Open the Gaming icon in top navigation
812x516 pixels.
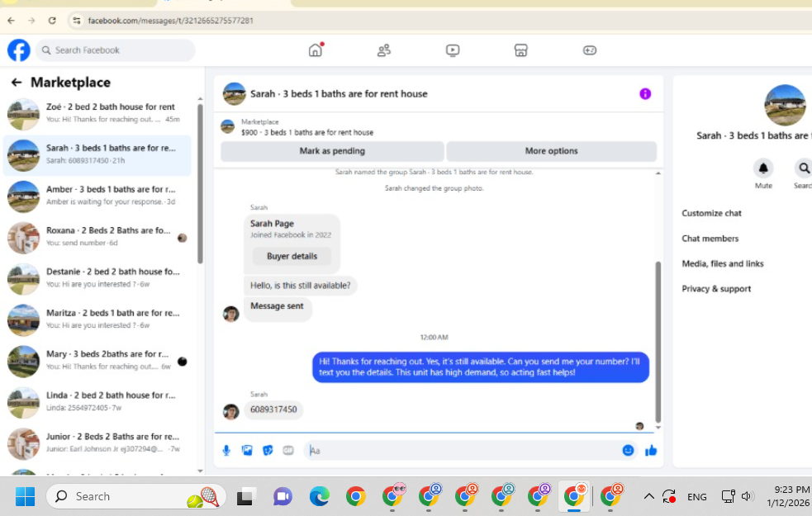coord(589,50)
